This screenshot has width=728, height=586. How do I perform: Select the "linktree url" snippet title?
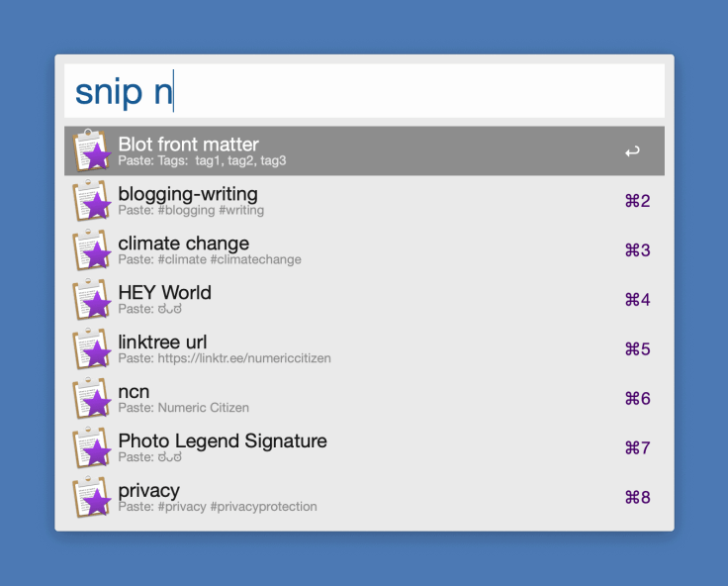pos(162,342)
